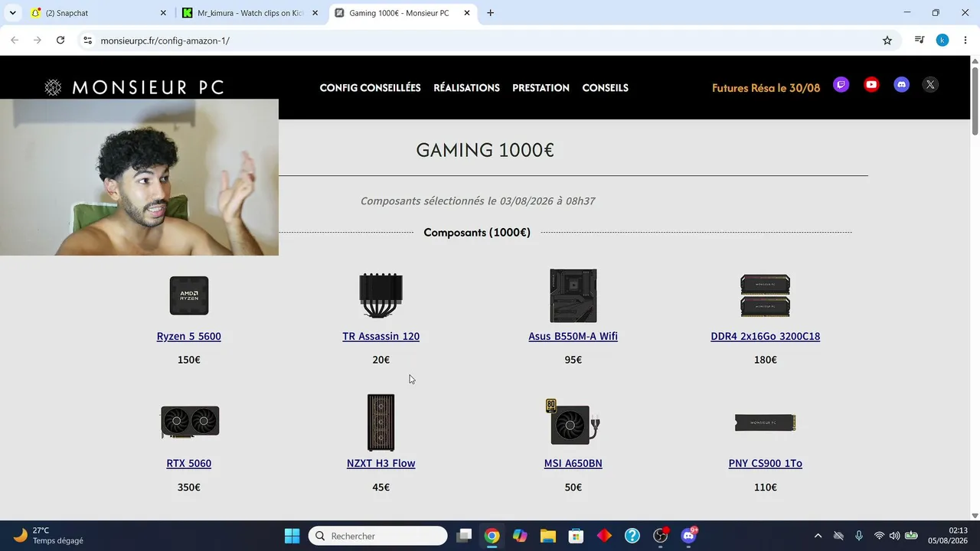
Task: Go back using the browser back arrow
Action: coord(15,41)
